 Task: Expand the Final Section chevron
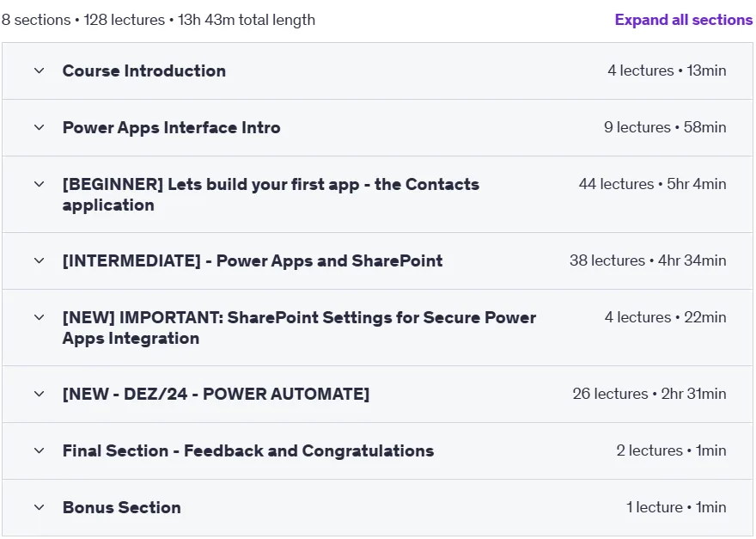39,451
